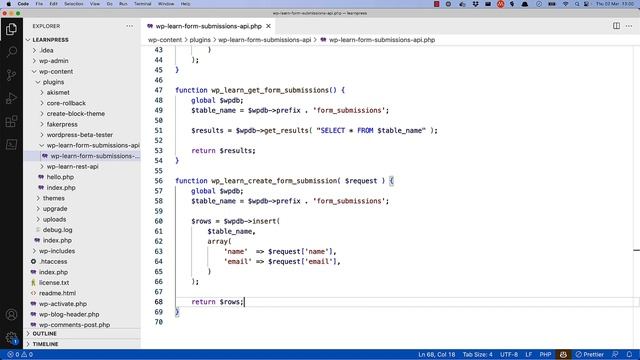The width and height of the screenshot is (640, 360).
Task: Expand the TIMELINE section
Action: pos(45,344)
